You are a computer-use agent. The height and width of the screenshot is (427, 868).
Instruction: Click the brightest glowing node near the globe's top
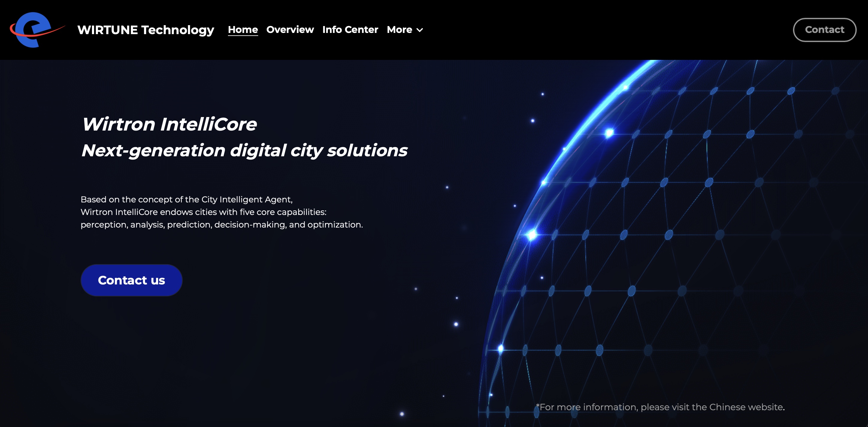point(609,133)
